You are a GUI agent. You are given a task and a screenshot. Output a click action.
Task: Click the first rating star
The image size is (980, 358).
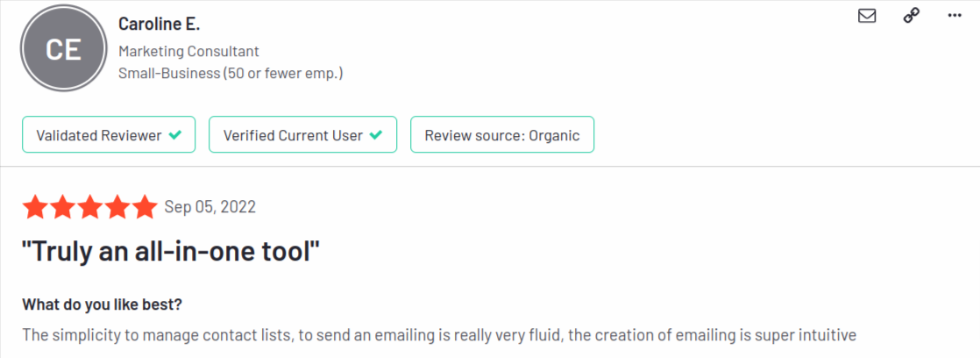[37, 208]
